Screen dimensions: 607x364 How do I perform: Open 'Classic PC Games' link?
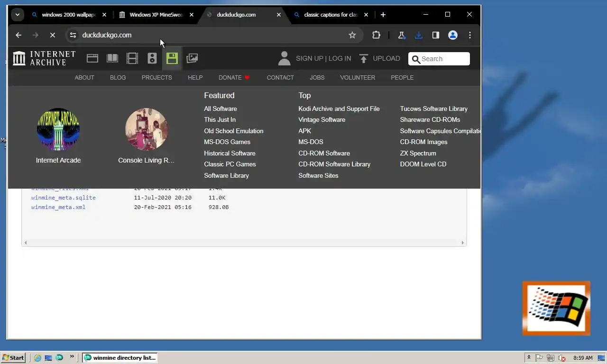coord(230,164)
